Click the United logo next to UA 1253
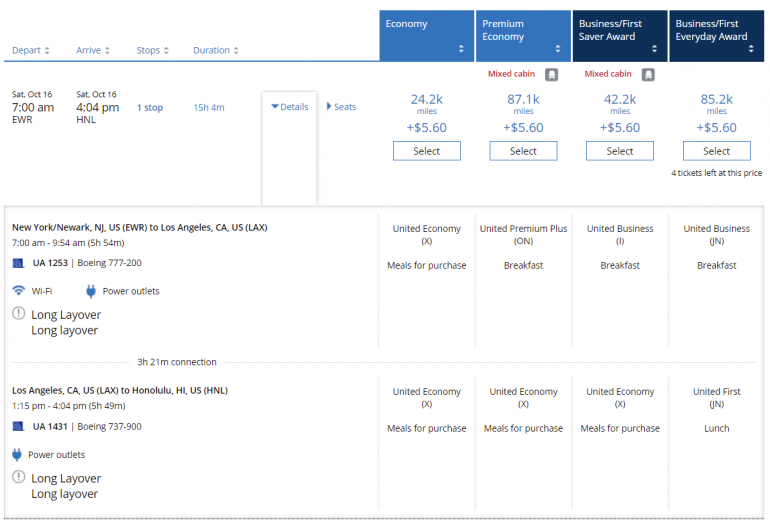This screenshot has height=525, width=770. click(x=18, y=263)
